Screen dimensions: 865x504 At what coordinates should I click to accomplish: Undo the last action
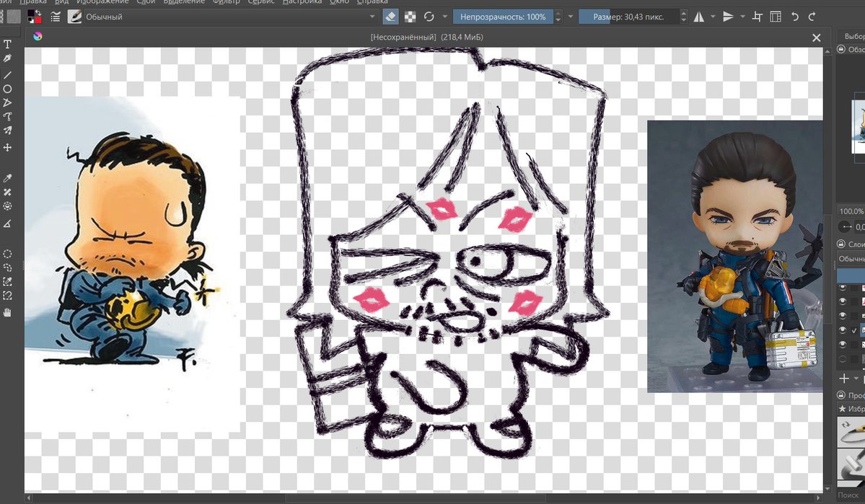pos(794,17)
